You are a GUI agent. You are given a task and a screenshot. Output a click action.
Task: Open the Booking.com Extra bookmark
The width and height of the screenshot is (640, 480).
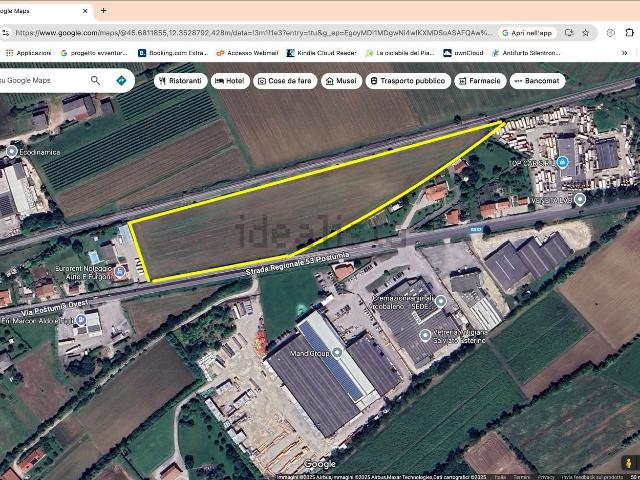coord(173,53)
